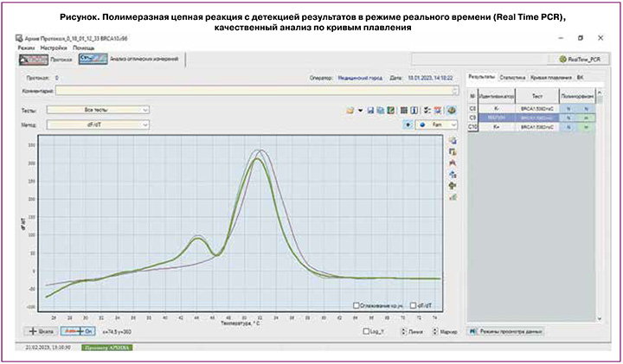Expand the Тесты dropdown showing Все тесты
The height and width of the screenshot is (364, 623).
pyautogui.click(x=97, y=110)
